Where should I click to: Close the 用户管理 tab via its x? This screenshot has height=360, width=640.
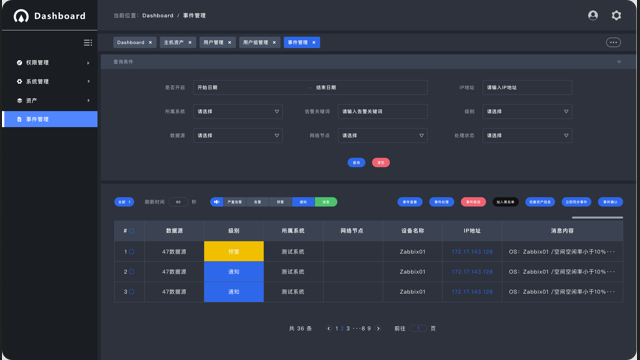tap(229, 42)
